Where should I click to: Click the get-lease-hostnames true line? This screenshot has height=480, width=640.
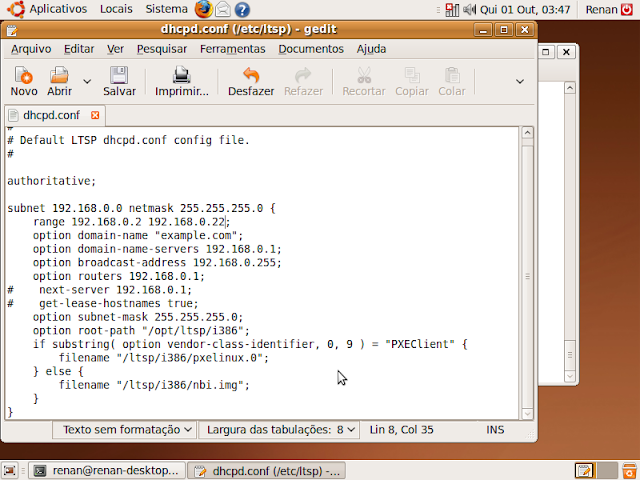click(x=103, y=303)
